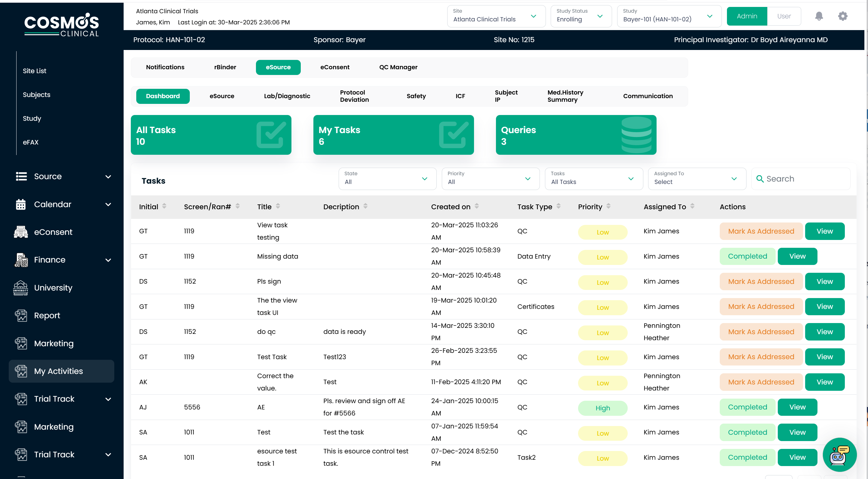Viewport: 868px width, 479px height.
Task: View the 'Missing data' task
Action: click(797, 257)
